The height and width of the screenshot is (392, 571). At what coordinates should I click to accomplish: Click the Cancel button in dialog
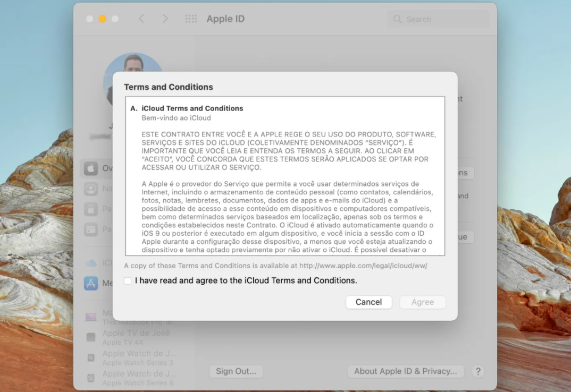[368, 302]
